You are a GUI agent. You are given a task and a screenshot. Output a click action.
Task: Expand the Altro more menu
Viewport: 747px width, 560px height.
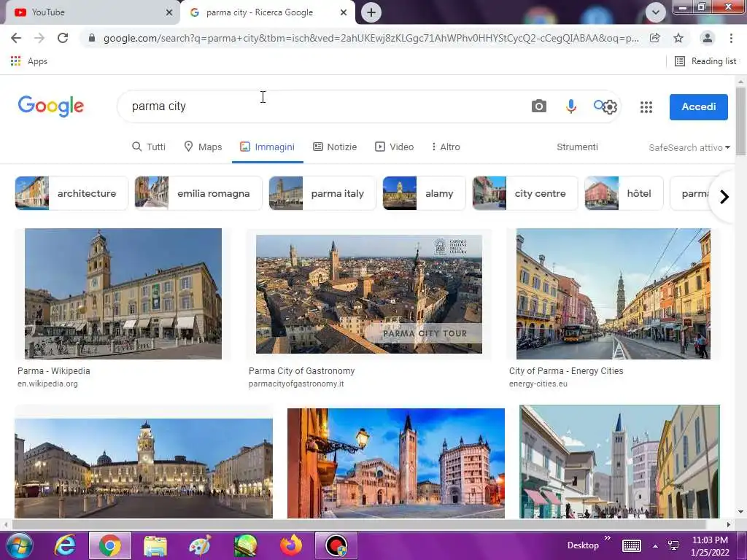(446, 147)
